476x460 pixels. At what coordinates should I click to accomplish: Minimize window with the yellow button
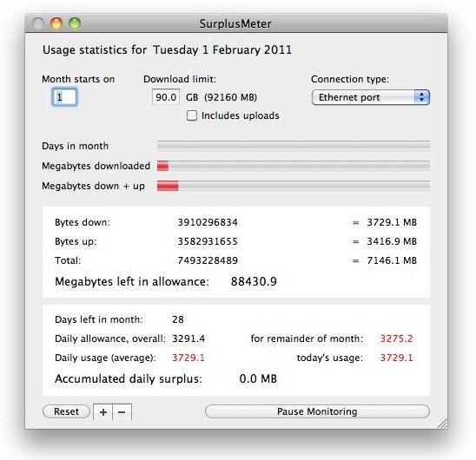point(56,23)
